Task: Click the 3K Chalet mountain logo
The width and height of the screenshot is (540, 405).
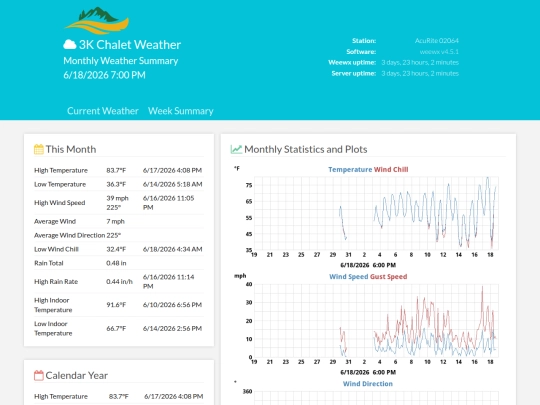Action: (x=97, y=20)
